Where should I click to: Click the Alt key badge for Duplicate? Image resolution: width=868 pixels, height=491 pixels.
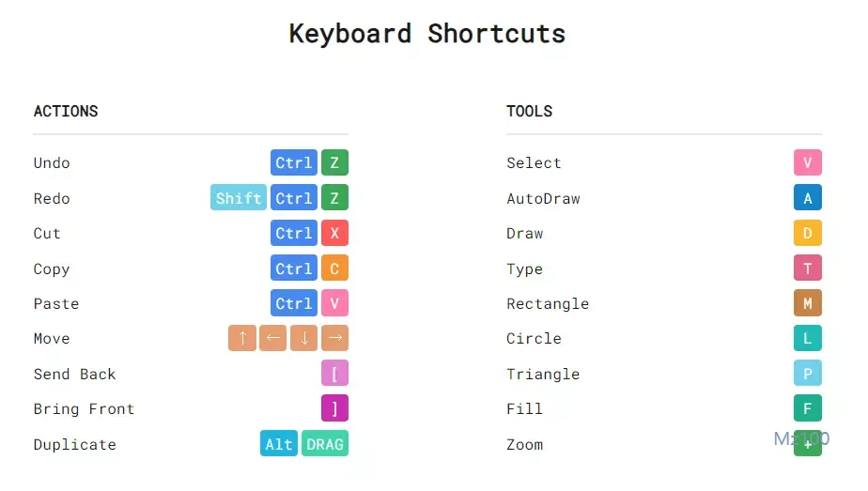pos(279,444)
